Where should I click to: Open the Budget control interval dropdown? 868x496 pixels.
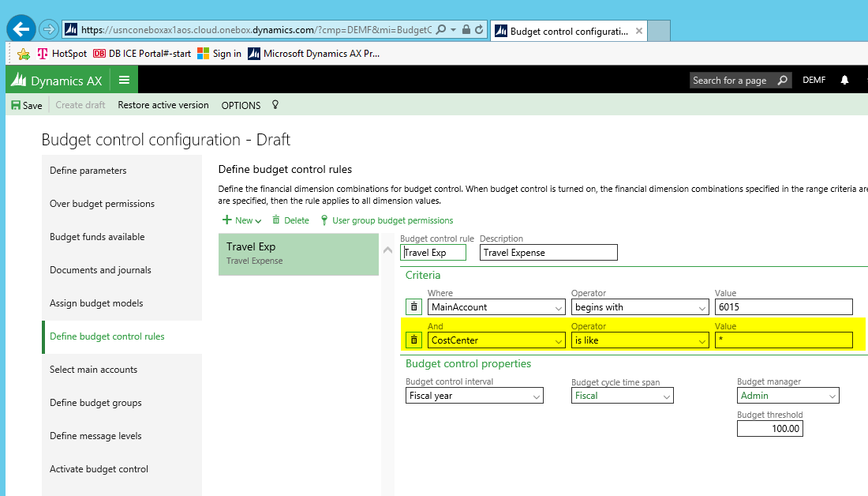[x=537, y=396]
